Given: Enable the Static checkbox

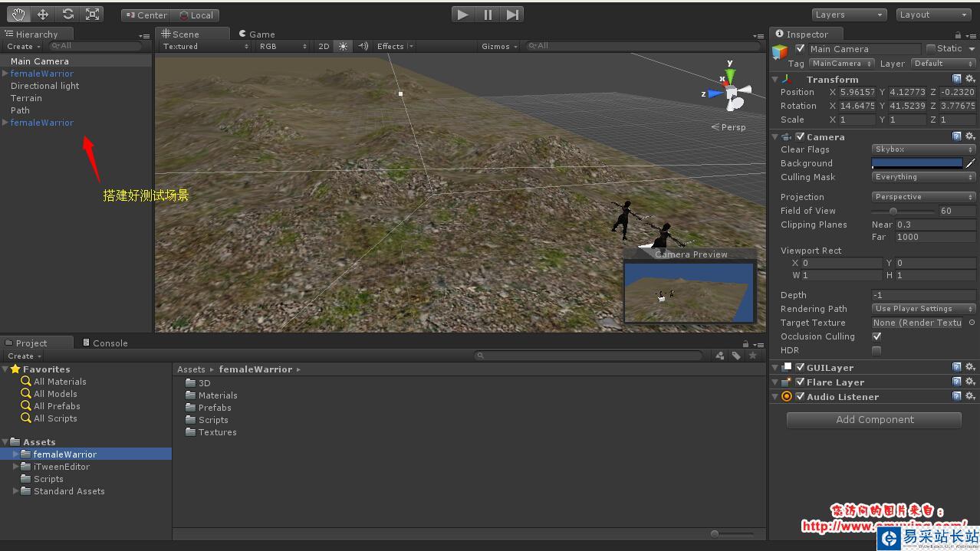Looking at the screenshot, I should point(931,48).
